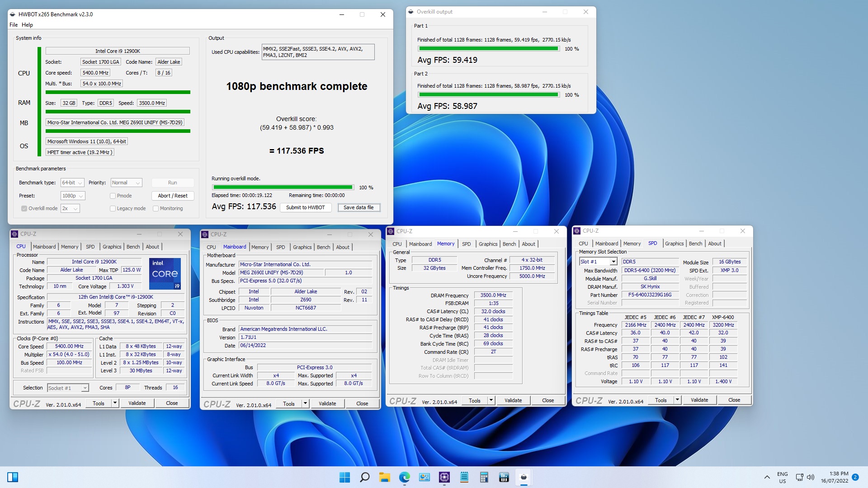Click the title icon of the CPU-Z CPU-tab window
Viewport: 868px width, 488px height.
[x=14, y=234]
